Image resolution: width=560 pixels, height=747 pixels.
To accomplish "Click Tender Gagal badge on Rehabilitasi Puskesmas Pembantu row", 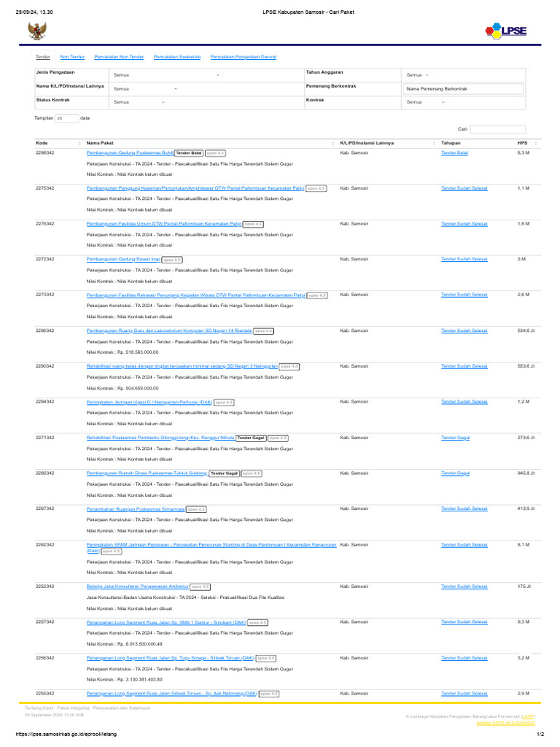I will tap(251, 438).
